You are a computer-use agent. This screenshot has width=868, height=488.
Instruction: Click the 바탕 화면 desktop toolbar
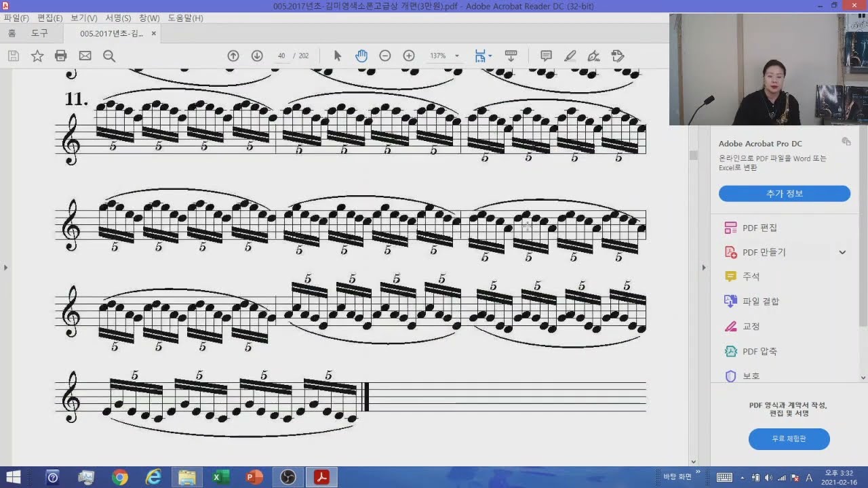tap(677, 477)
